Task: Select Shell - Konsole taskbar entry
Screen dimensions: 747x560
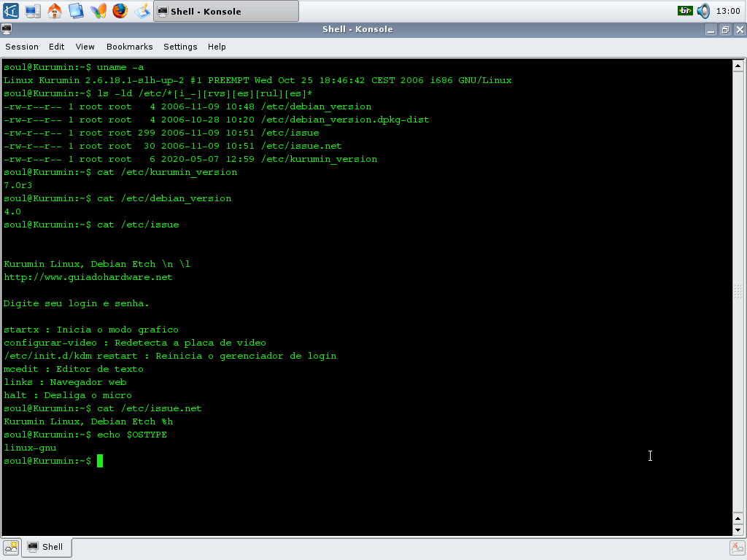Action: click(226, 11)
